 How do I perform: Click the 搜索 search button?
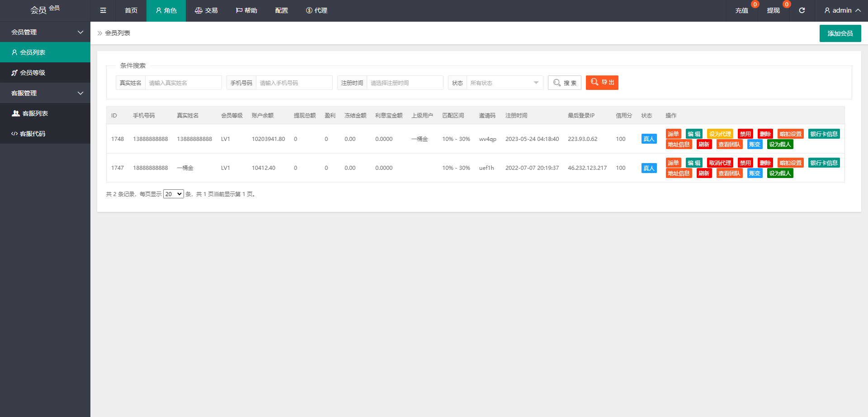564,83
